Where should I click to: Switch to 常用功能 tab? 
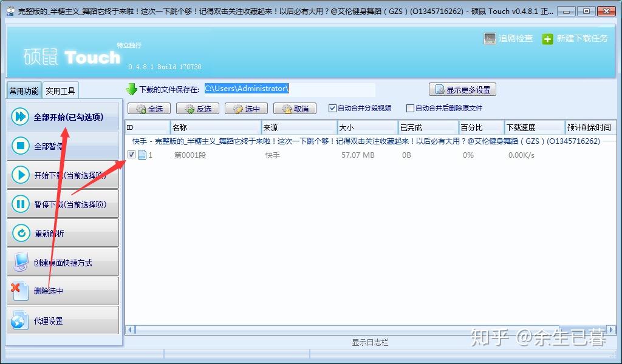tap(24, 91)
